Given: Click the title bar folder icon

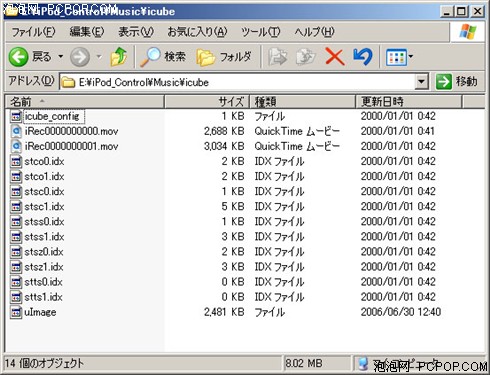Looking at the screenshot, I should 11,11.
